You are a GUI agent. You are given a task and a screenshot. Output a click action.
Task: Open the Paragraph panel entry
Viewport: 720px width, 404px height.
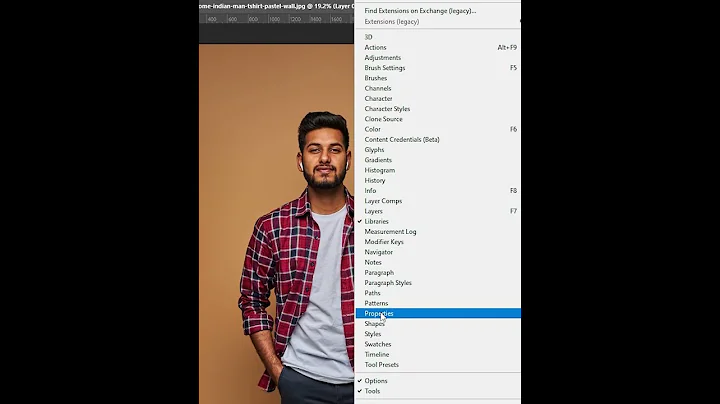tap(438, 272)
